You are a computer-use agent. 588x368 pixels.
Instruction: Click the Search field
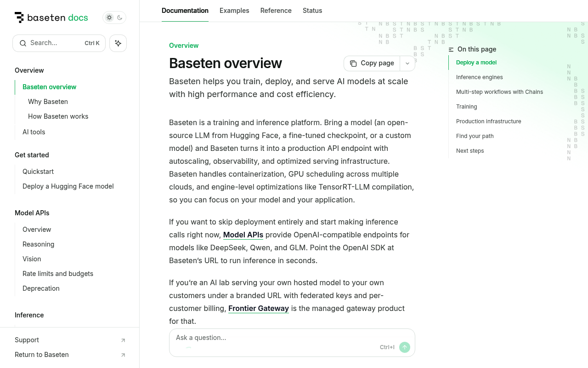point(59,43)
